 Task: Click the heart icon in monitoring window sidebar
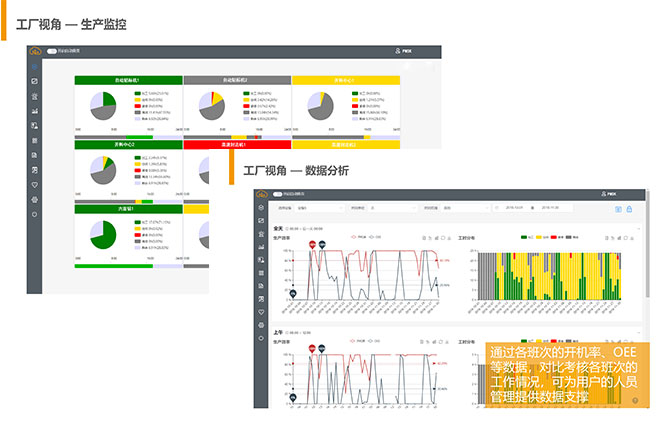click(35, 185)
